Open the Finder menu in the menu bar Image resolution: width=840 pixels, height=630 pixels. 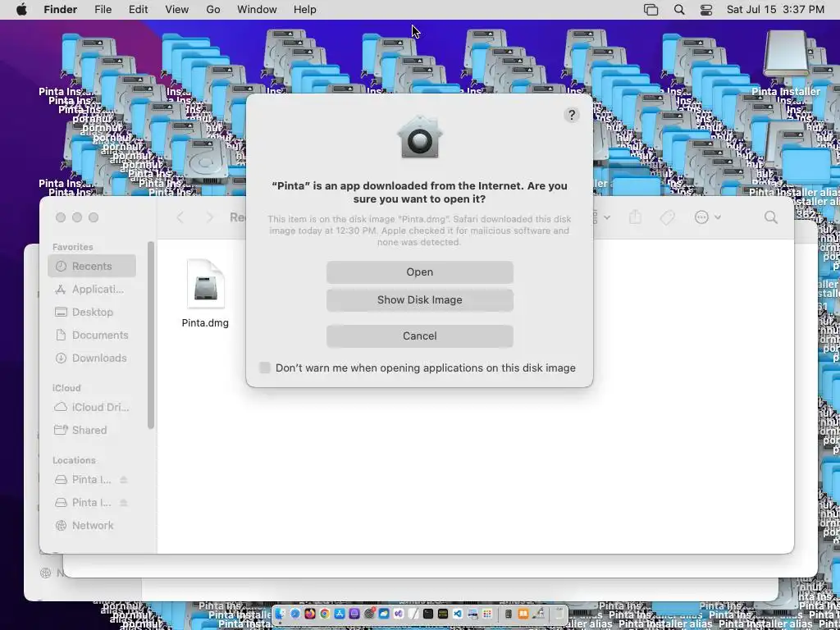(x=60, y=10)
